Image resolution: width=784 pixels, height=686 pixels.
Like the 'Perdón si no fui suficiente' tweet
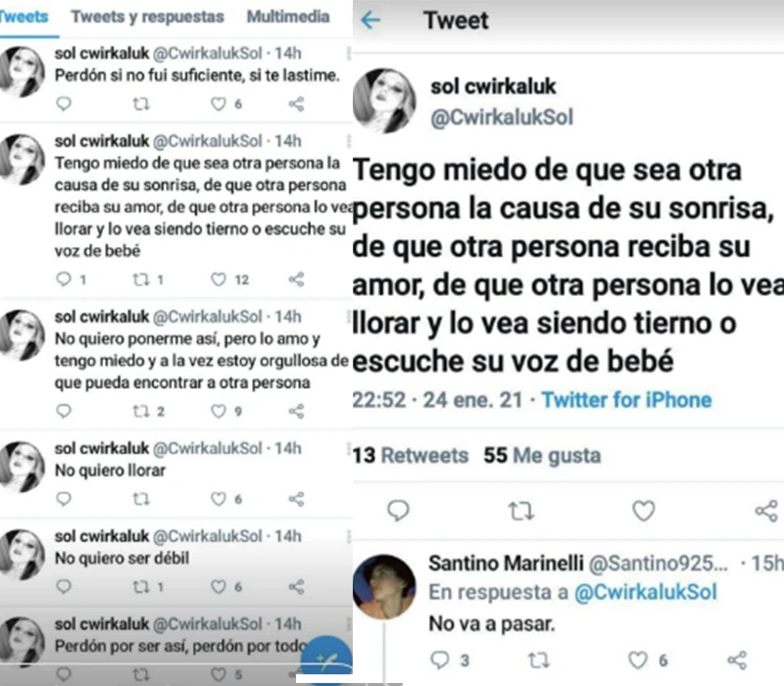coord(218,104)
